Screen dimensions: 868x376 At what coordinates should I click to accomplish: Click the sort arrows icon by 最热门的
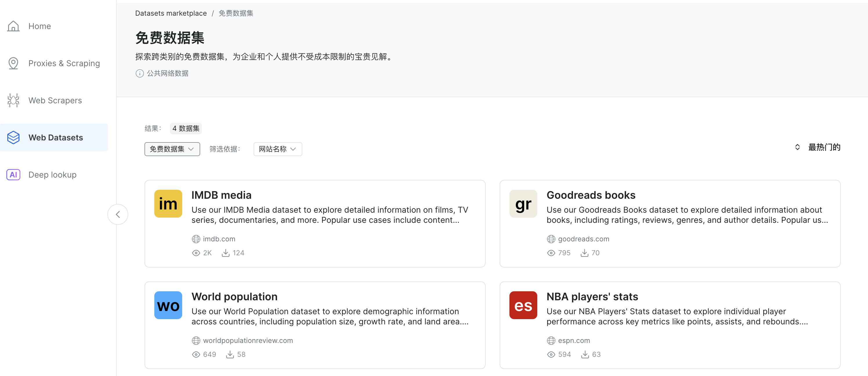click(x=797, y=147)
